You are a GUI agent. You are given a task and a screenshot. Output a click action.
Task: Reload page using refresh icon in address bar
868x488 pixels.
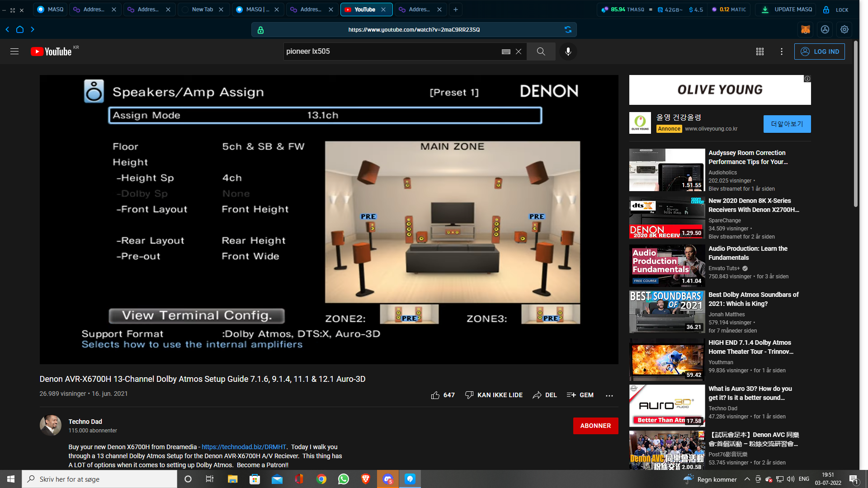point(568,30)
